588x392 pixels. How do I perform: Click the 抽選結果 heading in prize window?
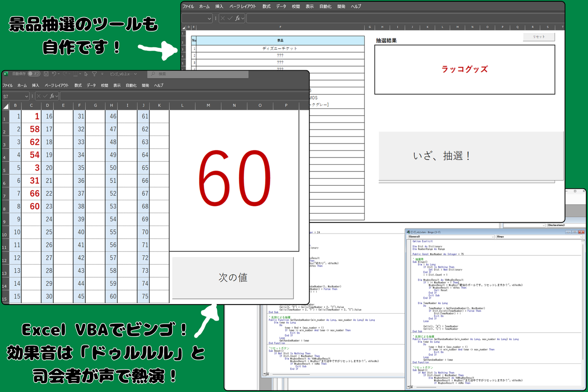pos(386,41)
